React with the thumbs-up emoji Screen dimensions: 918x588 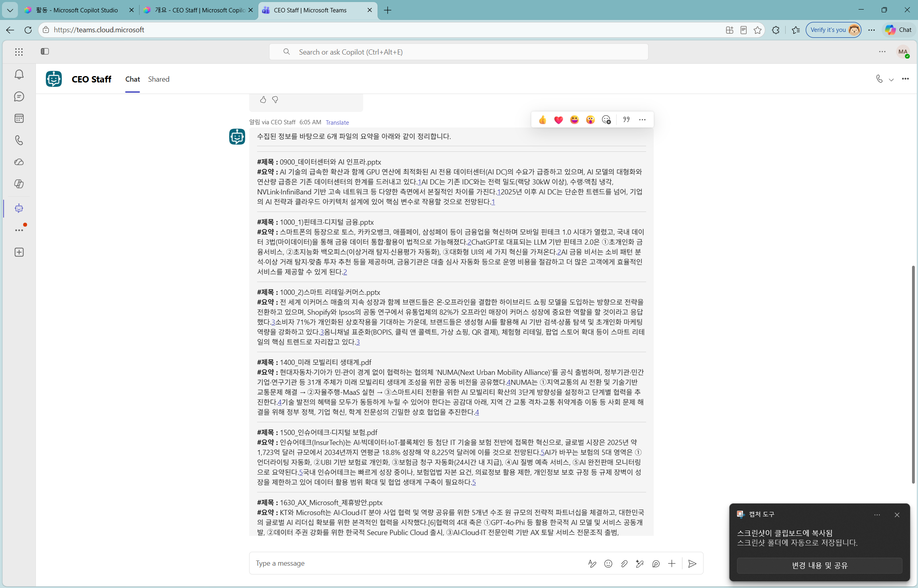(x=543, y=120)
